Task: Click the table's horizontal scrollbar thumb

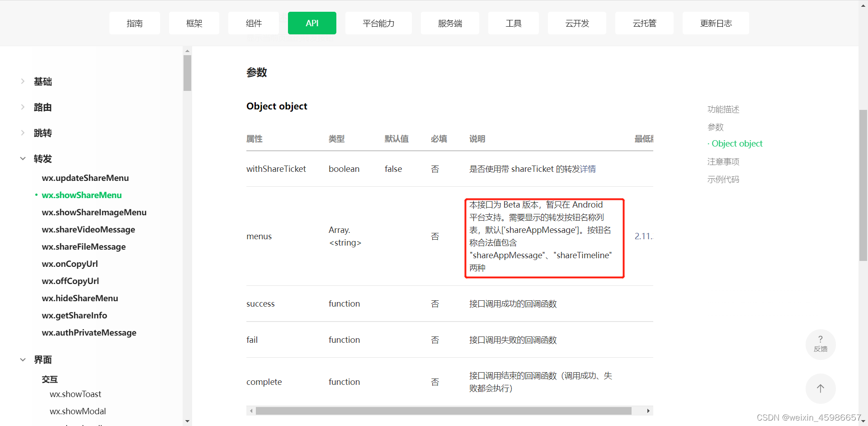Action: coord(443,411)
